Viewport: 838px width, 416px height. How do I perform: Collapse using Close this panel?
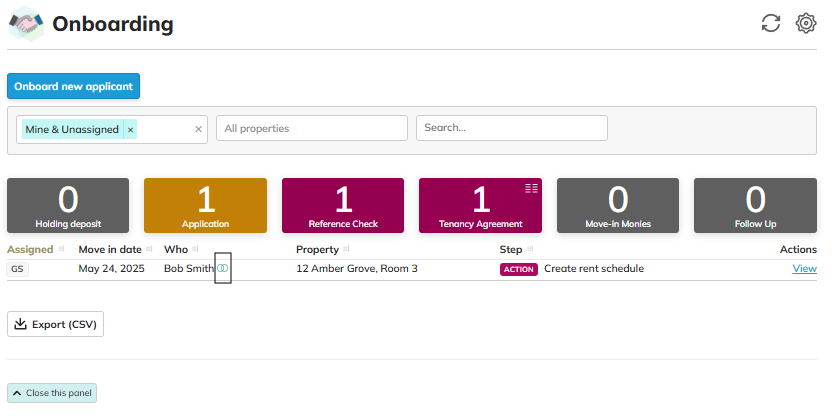click(x=52, y=393)
